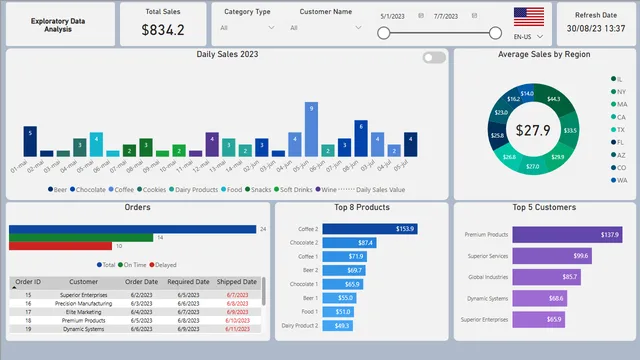This screenshot has height=360, width=640.
Task: Click the blue Total orders bar
Action: (133, 229)
